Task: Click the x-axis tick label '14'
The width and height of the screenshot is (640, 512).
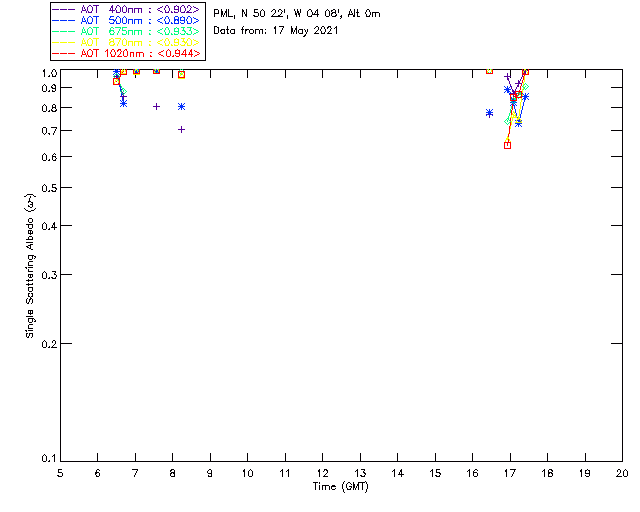Action: pyautogui.click(x=398, y=473)
